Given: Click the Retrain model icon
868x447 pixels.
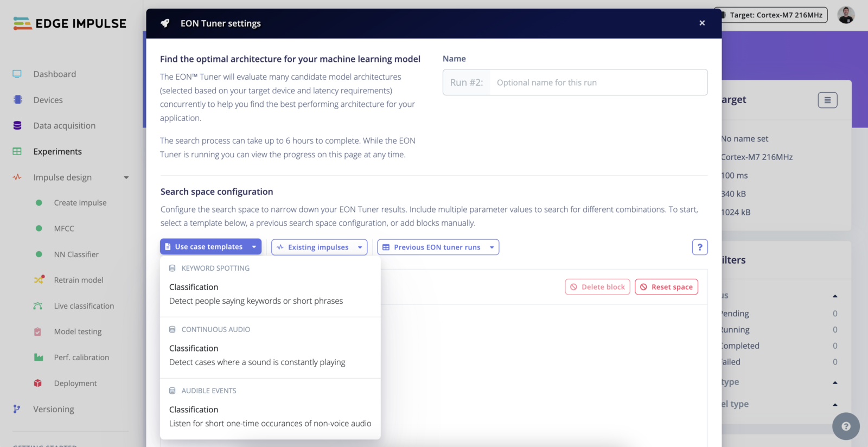Looking at the screenshot, I should (39, 280).
